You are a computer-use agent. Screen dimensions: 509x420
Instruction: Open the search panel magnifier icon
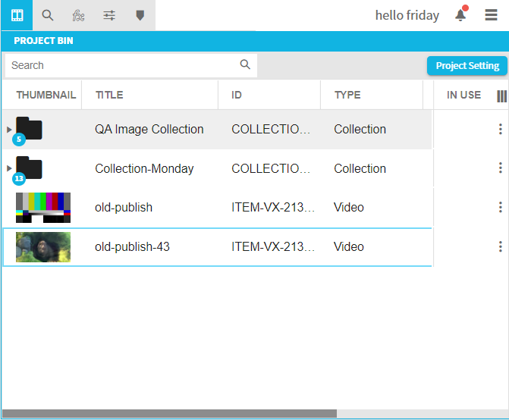coord(48,15)
